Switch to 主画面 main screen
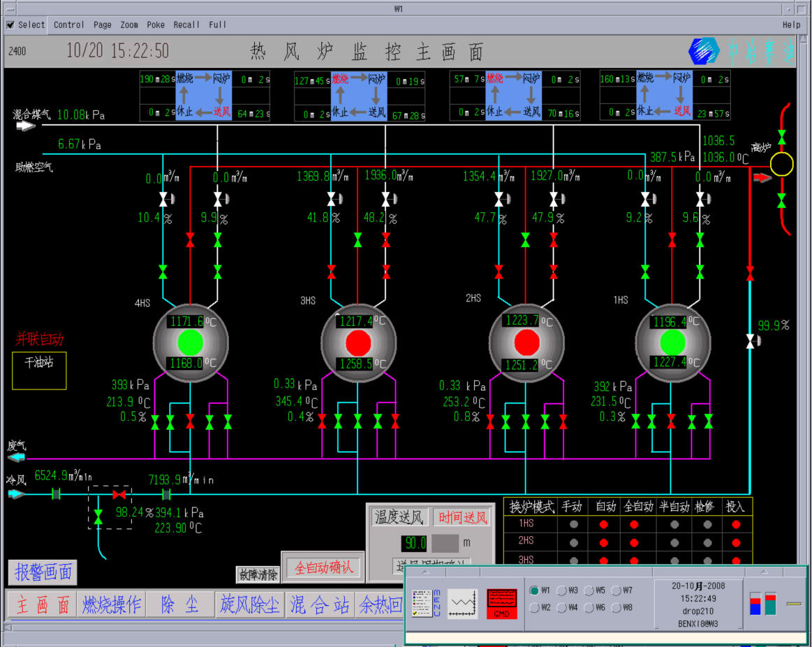The image size is (812, 647). point(43,604)
